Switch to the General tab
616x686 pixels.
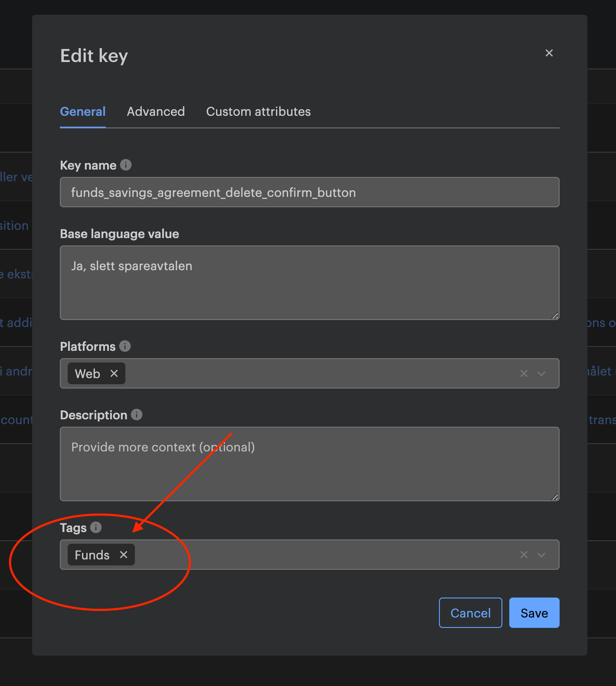tap(83, 112)
